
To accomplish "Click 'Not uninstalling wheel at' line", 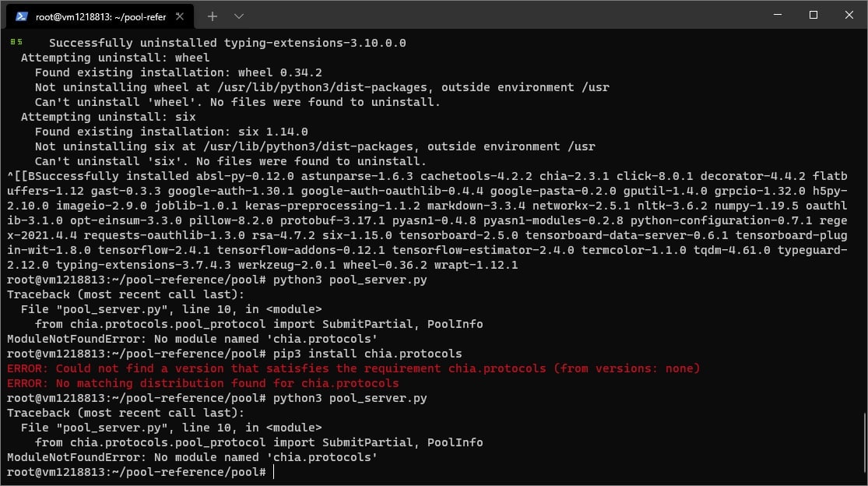I will point(322,87).
